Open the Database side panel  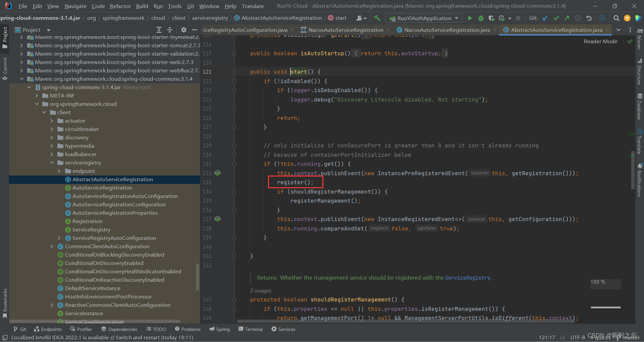point(640,106)
